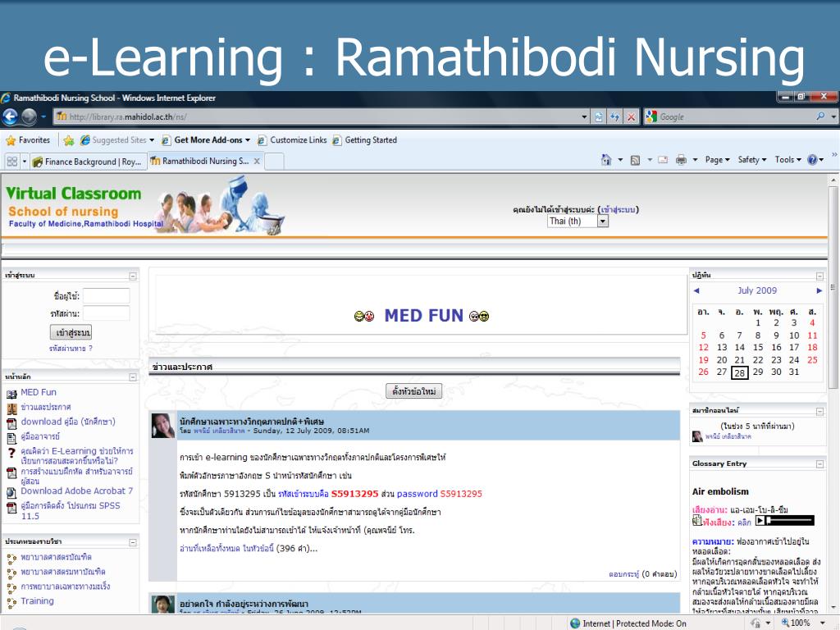Collapse the ประเภทของรายวิชา course categories block
This screenshot has height=630, width=840.
coord(133,543)
